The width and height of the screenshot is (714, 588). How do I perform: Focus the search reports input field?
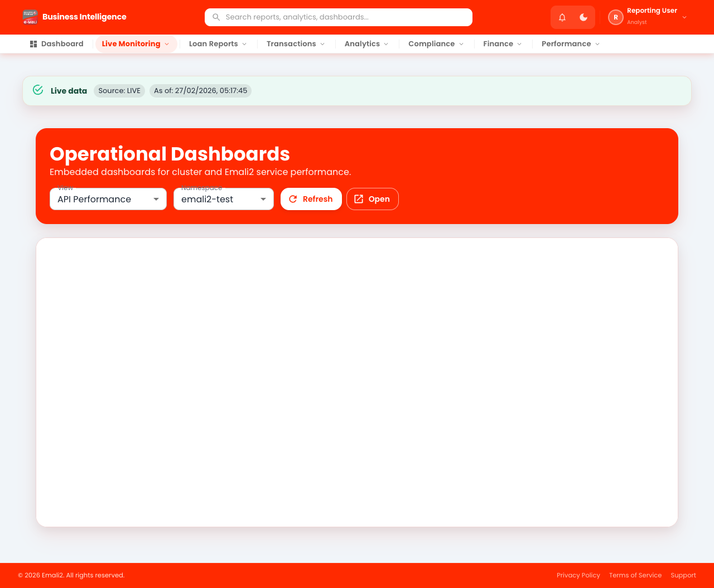pos(339,17)
